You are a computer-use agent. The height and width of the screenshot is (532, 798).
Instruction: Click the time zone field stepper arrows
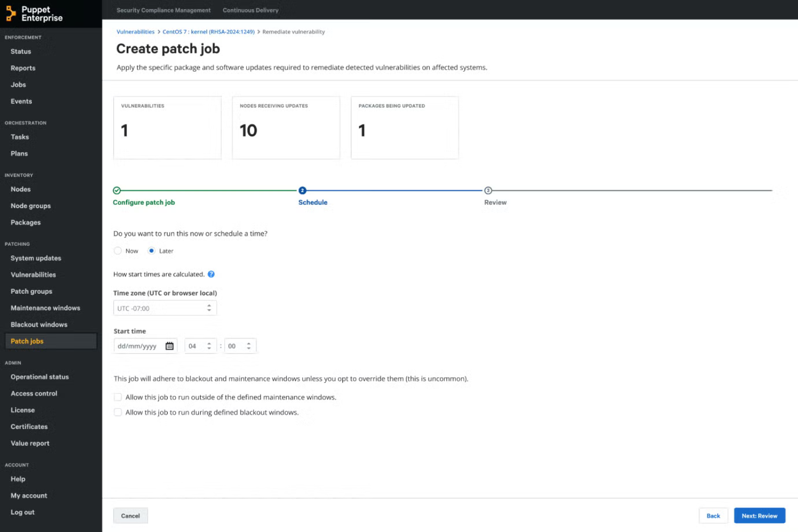(x=209, y=308)
